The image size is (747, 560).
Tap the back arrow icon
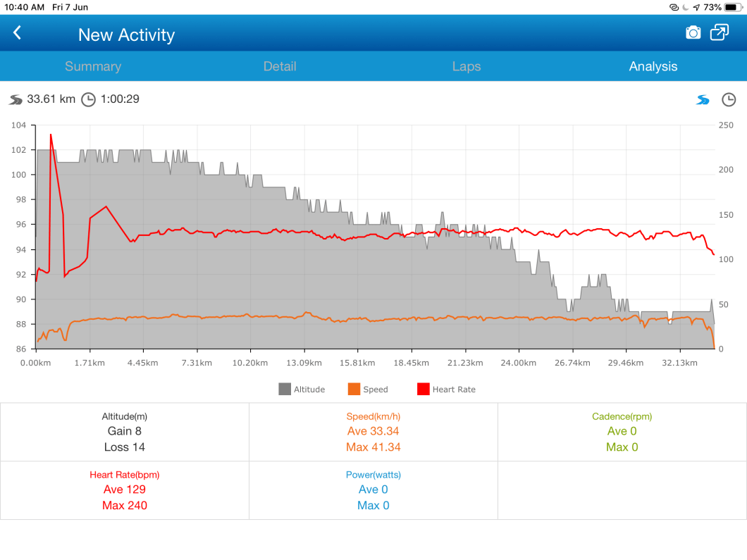[x=18, y=33]
